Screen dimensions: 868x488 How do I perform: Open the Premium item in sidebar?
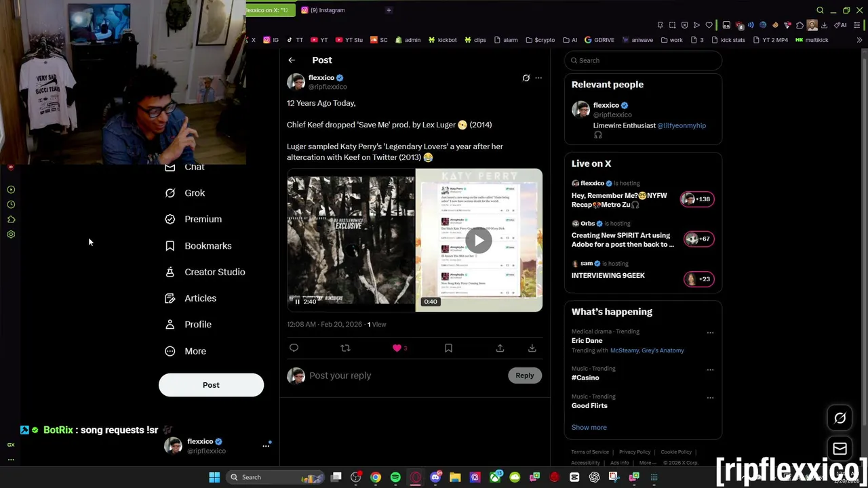pos(193,220)
